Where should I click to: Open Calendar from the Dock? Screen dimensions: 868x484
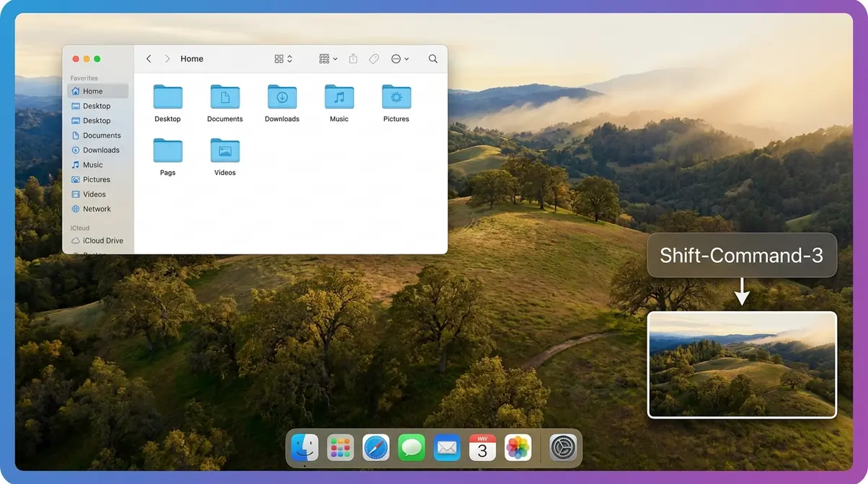pos(482,447)
